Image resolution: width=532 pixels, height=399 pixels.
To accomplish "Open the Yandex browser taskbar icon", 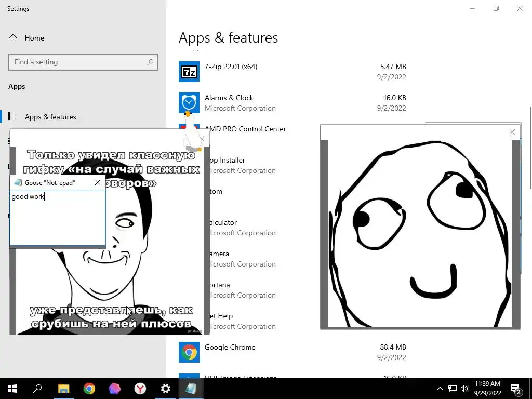I will [x=140, y=389].
